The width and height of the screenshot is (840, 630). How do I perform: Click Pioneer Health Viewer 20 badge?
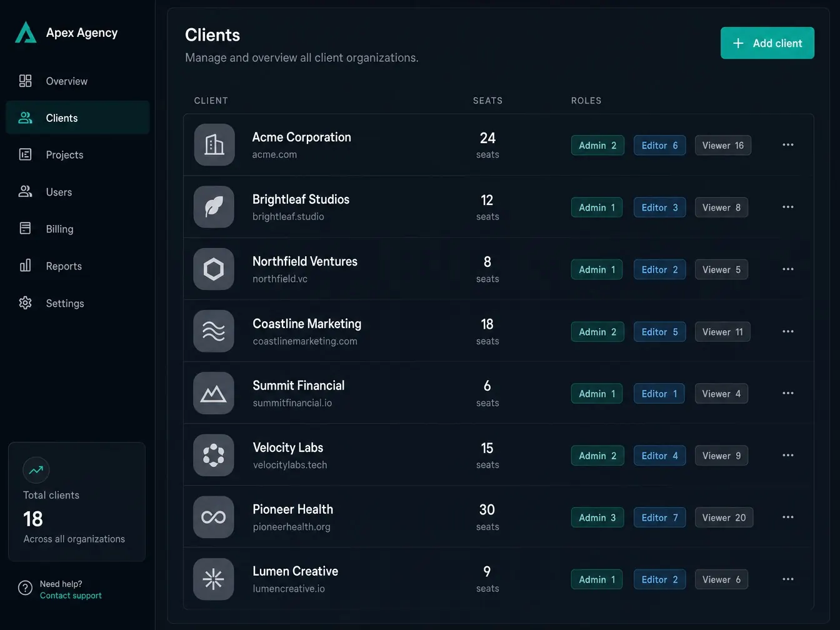tap(724, 517)
